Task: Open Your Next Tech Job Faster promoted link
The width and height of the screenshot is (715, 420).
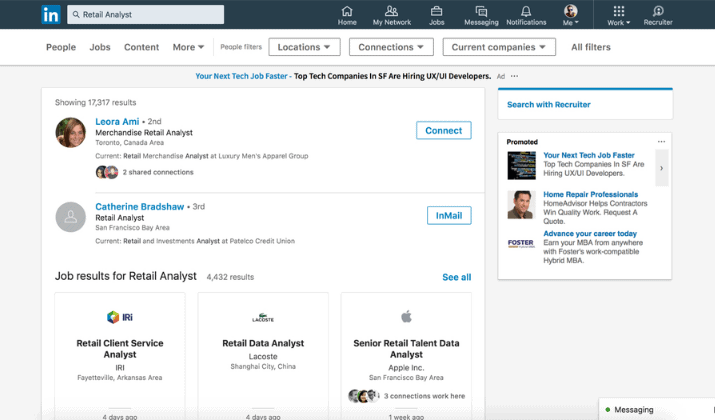Action: tap(589, 155)
